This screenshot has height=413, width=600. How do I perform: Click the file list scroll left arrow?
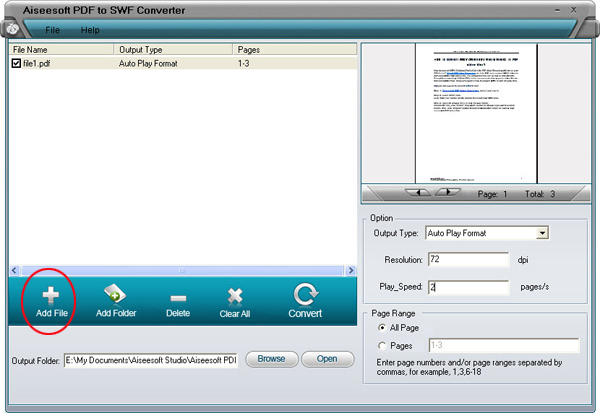(x=15, y=271)
